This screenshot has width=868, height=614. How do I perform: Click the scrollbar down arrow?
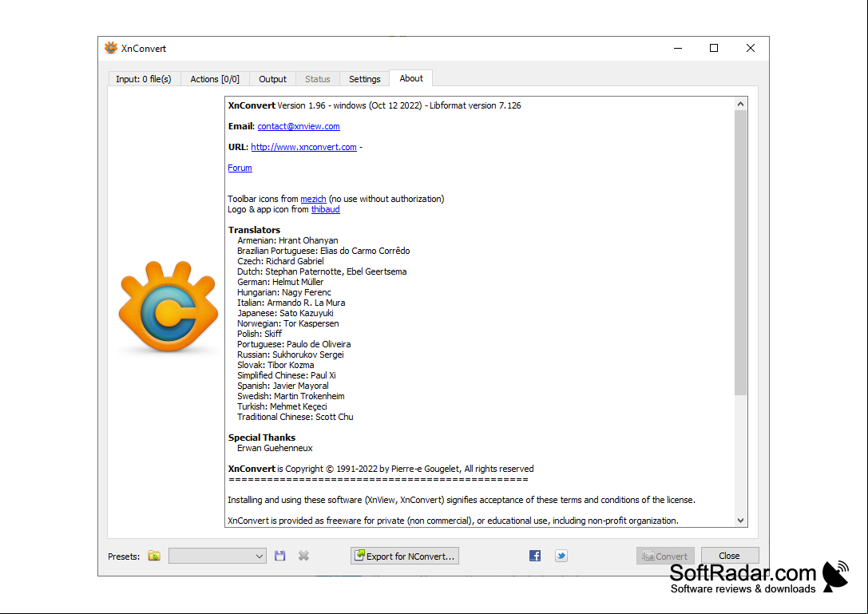[741, 521]
